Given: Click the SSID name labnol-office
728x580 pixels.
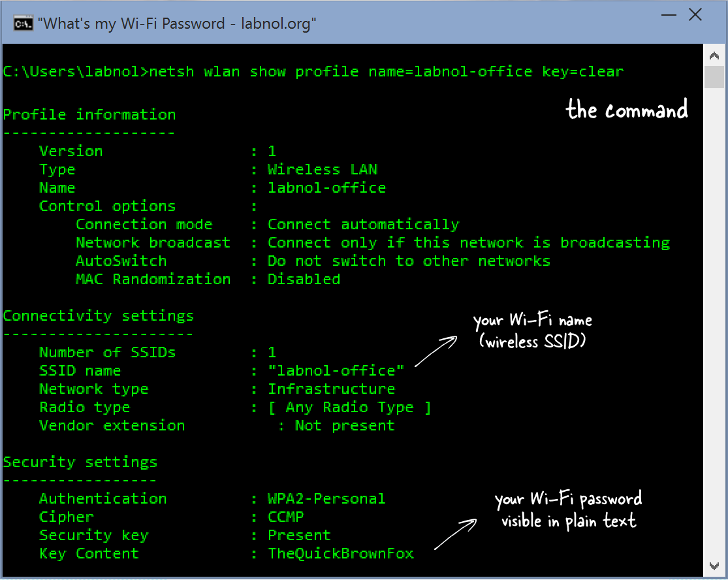Looking at the screenshot, I should 336,370.
